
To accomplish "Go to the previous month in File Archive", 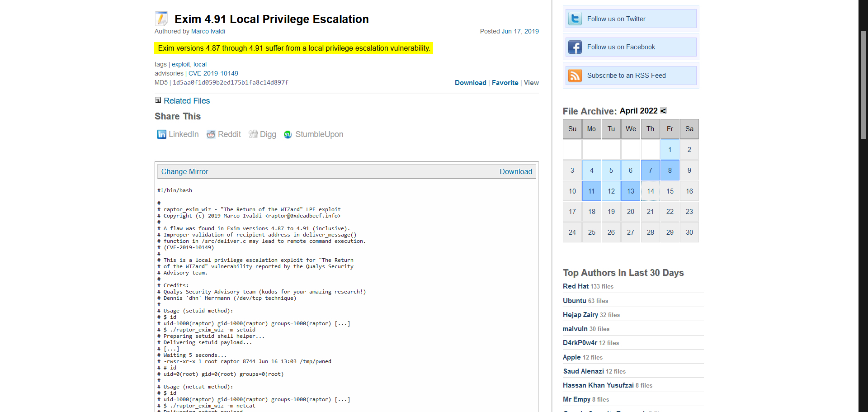I will tap(663, 110).
